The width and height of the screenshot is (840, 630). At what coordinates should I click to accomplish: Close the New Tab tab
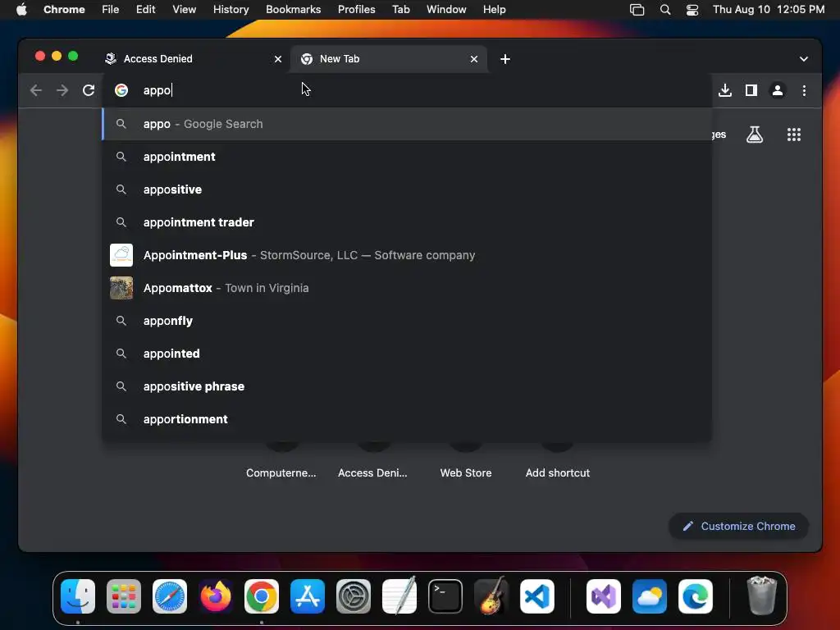click(473, 59)
